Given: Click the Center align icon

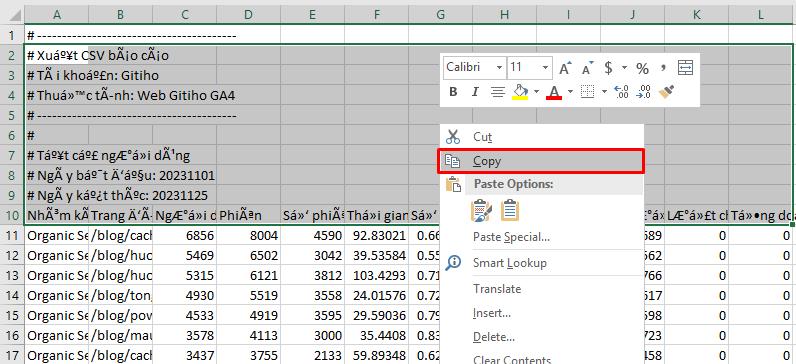Looking at the screenshot, I should tap(498, 92).
